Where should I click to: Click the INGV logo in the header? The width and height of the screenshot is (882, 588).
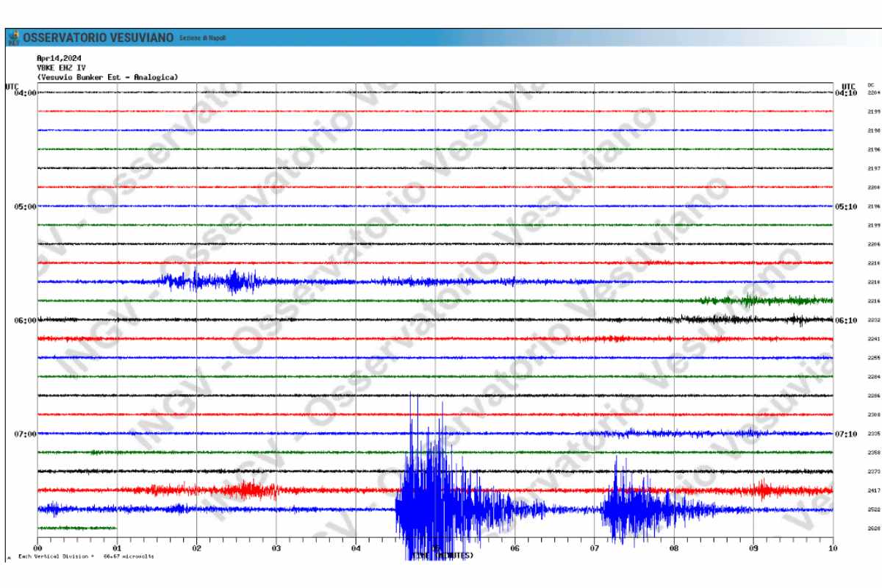[13, 37]
